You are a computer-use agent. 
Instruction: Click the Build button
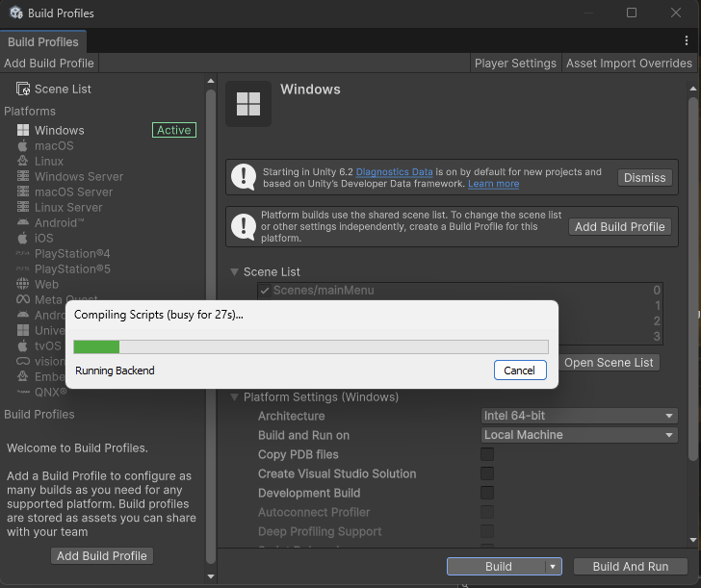click(x=497, y=567)
